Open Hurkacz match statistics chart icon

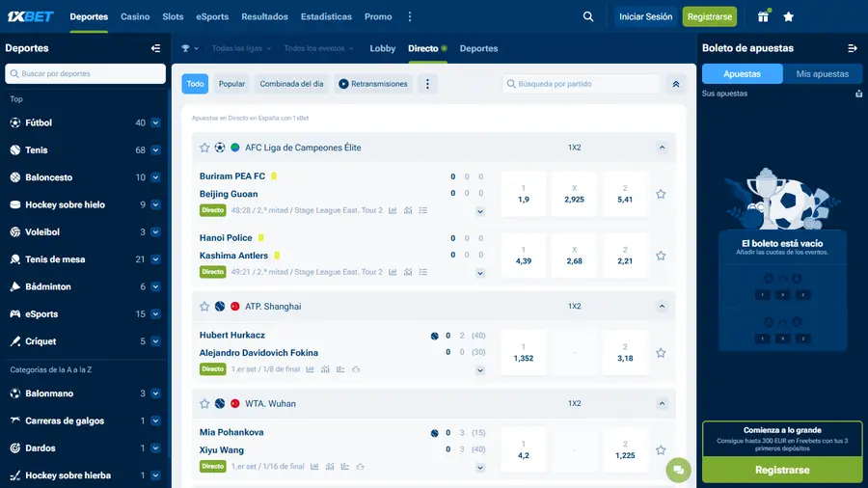[310, 369]
